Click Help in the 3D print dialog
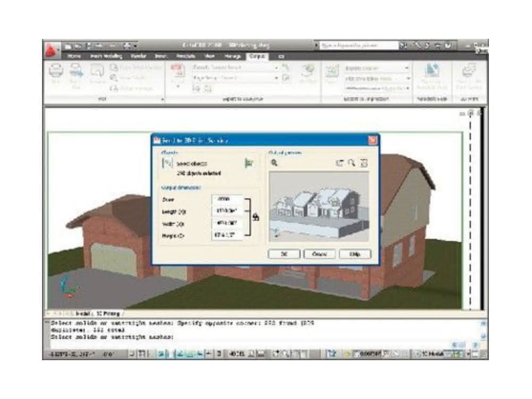Image resolution: width=532 pixels, height=399 pixels. coord(355,254)
